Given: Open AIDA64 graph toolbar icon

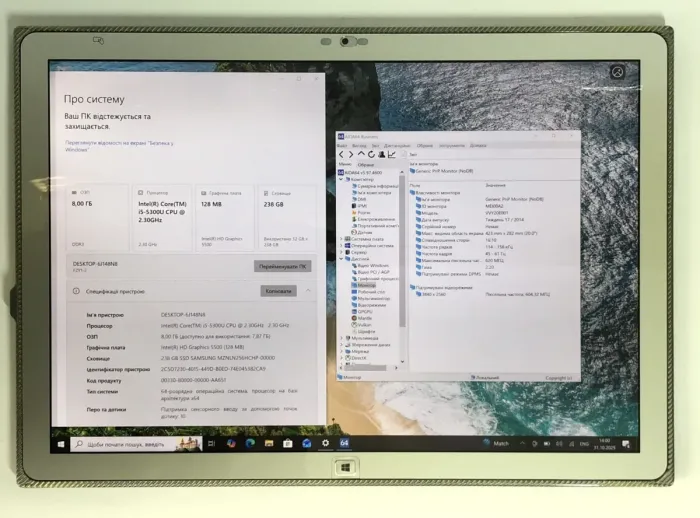Looking at the screenshot, I should 392,155.
